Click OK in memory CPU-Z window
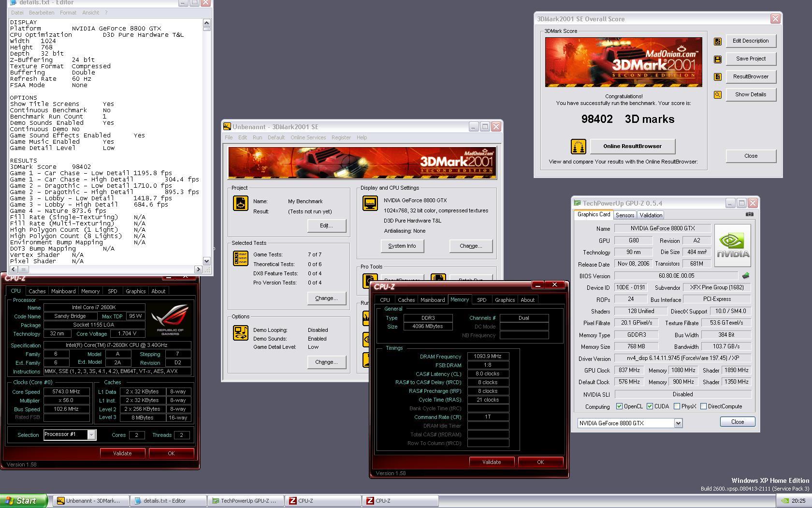This screenshot has width=812, height=508. pos(540,462)
